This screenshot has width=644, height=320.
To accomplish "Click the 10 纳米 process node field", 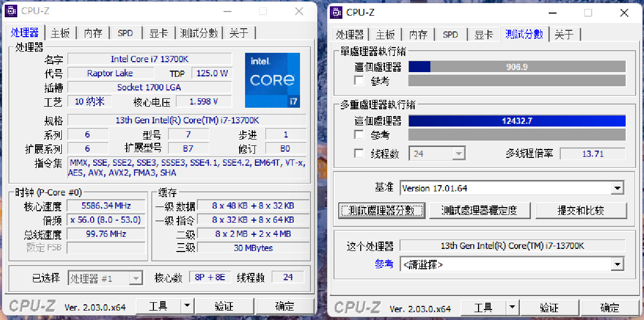I will click(89, 101).
